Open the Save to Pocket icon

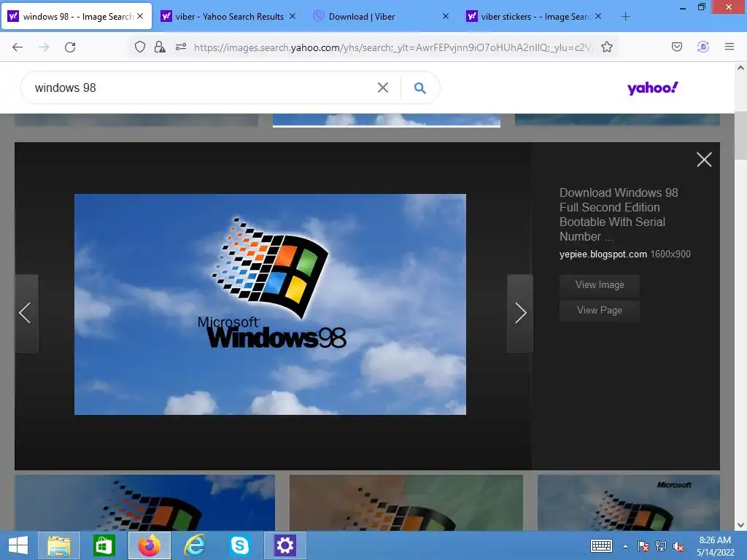[x=676, y=47]
